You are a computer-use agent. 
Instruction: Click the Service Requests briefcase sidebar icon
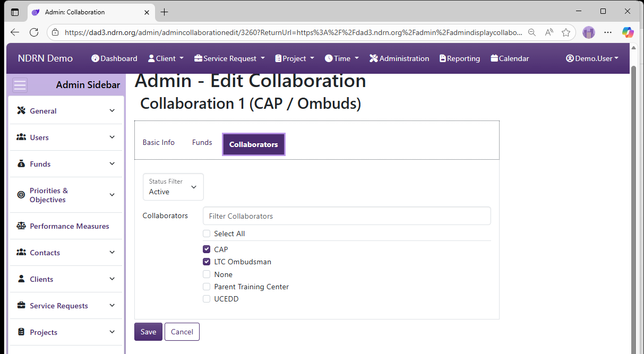(x=21, y=306)
